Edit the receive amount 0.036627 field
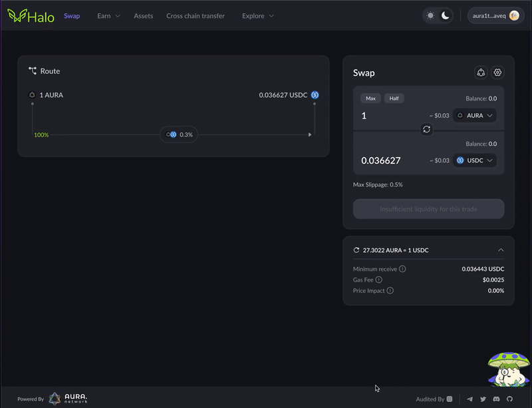This screenshot has width=532, height=408. [x=380, y=160]
